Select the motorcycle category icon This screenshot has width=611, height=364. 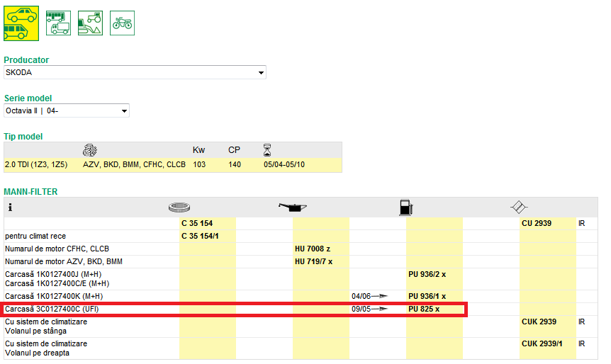click(123, 23)
